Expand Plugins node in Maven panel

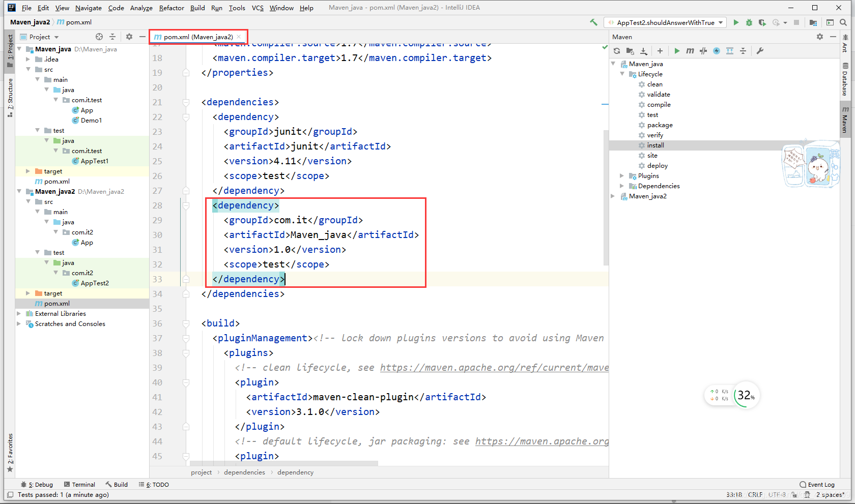click(x=622, y=176)
